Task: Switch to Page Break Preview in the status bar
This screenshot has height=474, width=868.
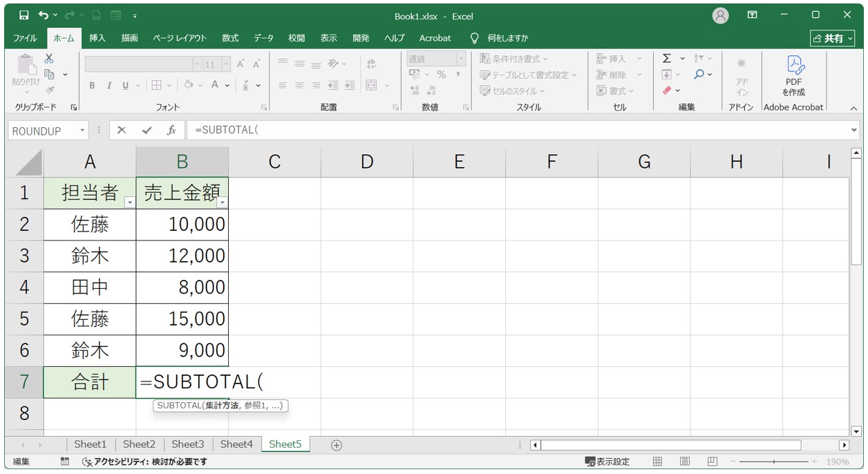Action: point(712,462)
